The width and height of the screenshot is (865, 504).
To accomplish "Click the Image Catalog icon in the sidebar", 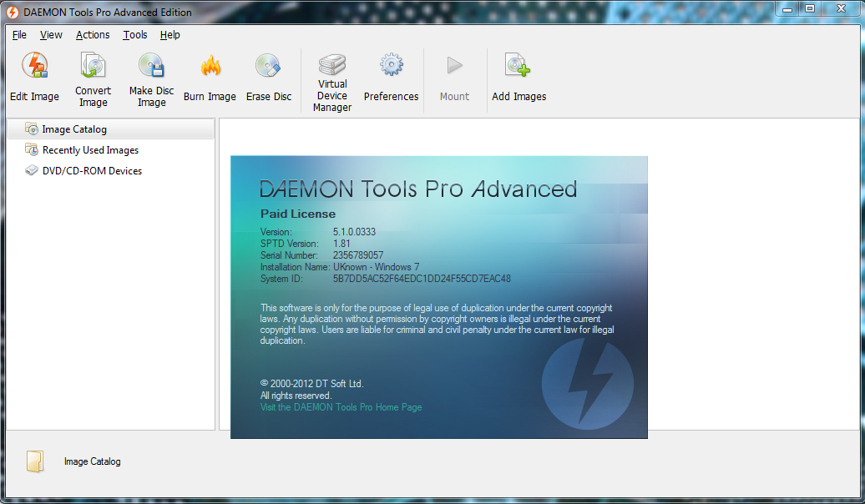I will (x=32, y=129).
